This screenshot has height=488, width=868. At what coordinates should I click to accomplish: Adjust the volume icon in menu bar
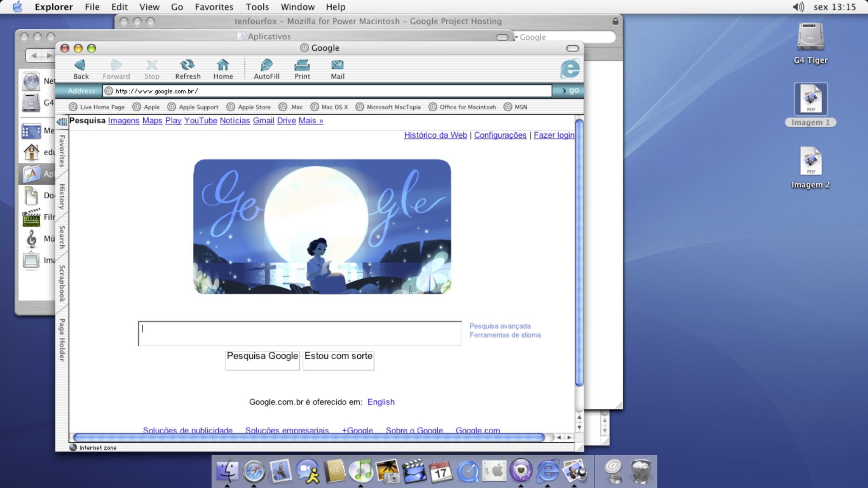[x=798, y=7]
